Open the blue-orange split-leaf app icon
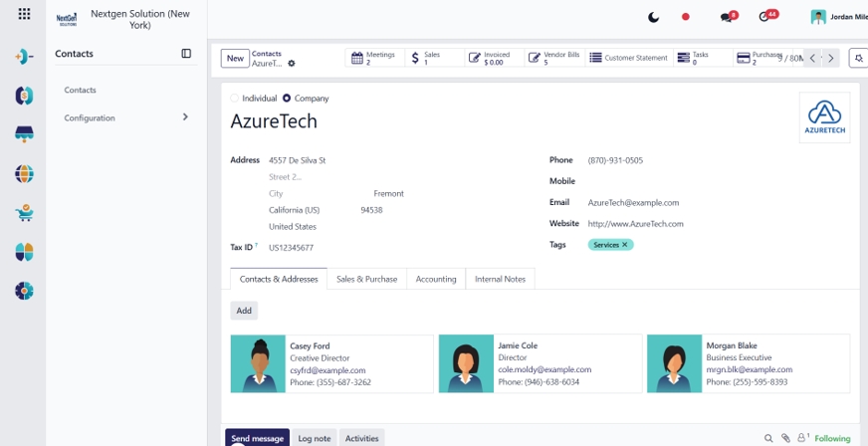868x446 pixels. pyautogui.click(x=24, y=252)
